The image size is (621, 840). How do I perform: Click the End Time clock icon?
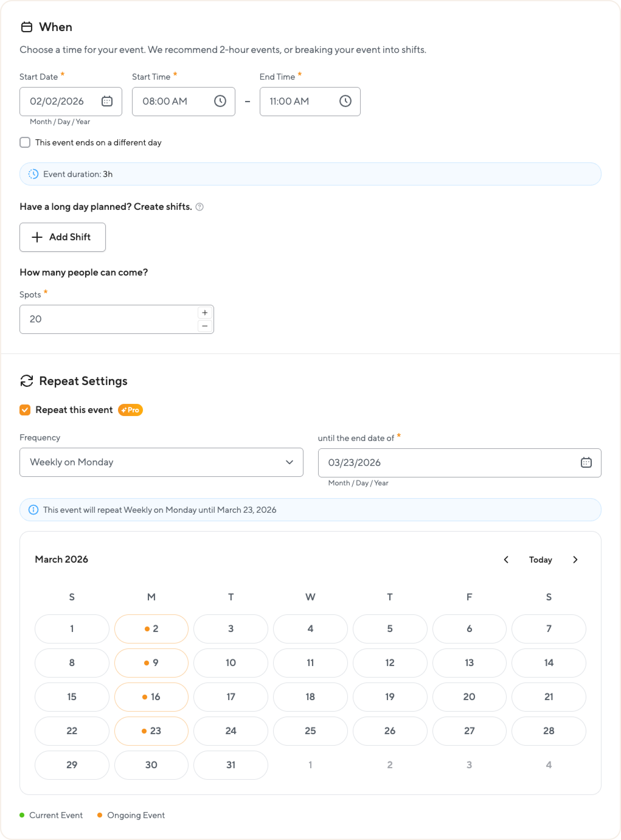tap(345, 101)
